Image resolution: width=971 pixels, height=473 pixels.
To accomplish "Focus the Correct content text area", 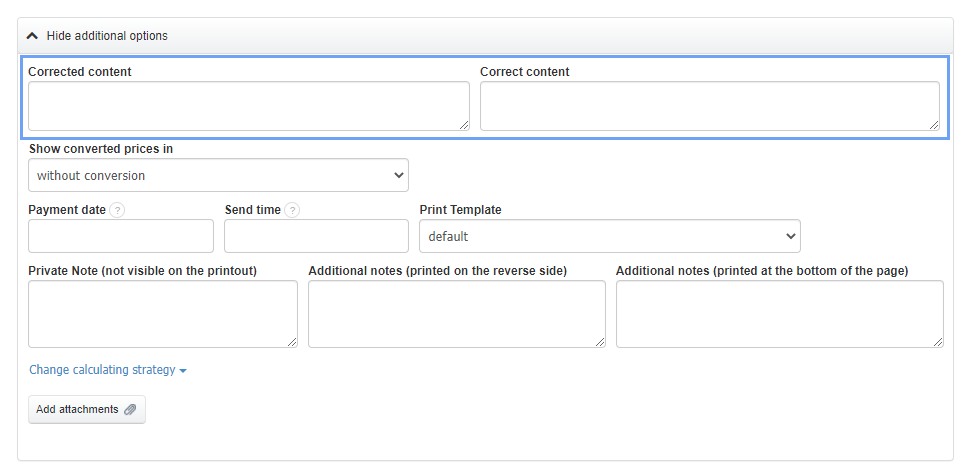I will (709, 105).
